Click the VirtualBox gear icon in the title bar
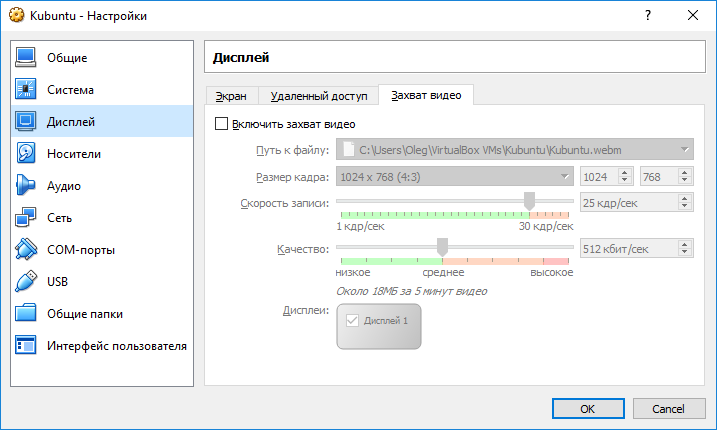 (16, 15)
